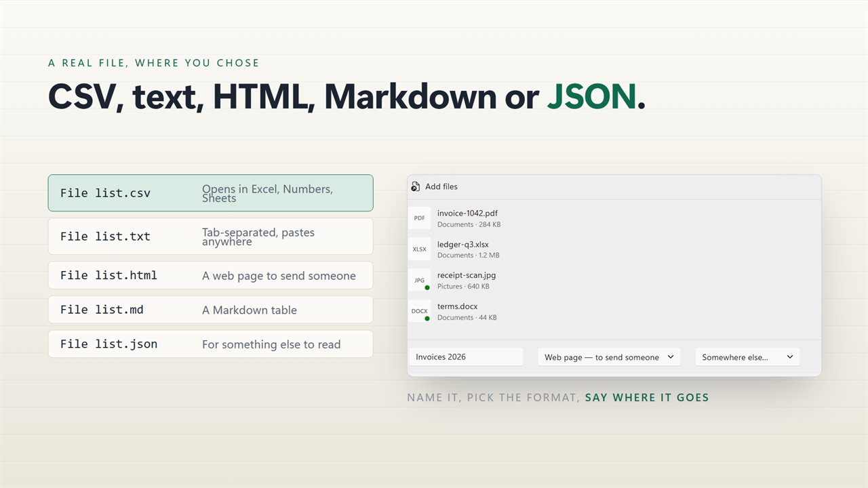Select the ledger-q3.xlsx file name
Screen dimensions: 868x488
pyautogui.click(x=463, y=245)
